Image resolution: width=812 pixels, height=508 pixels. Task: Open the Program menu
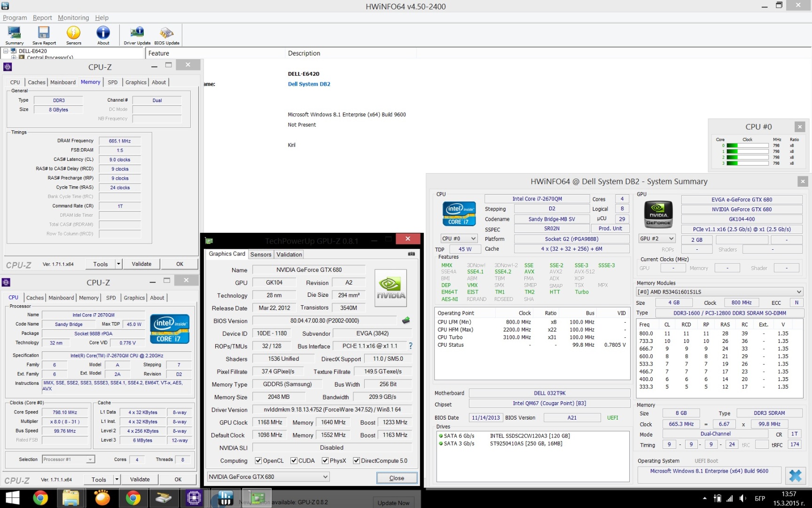(15, 17)
